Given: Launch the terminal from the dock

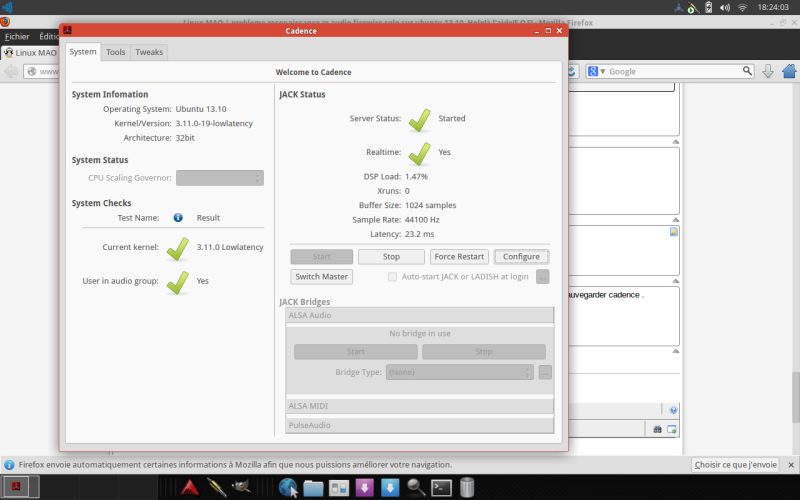Looking at the screenshot, I should [441, 488].
